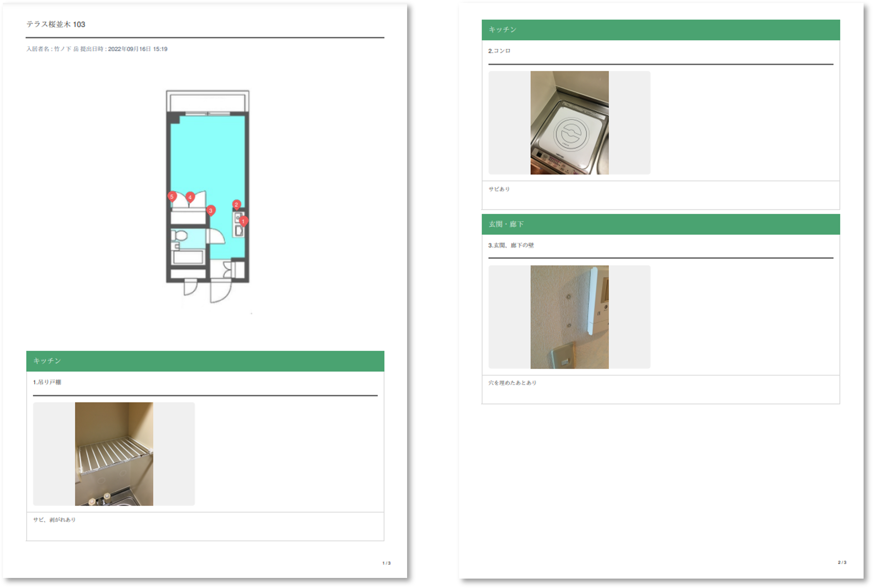The height and width of the screenshot is (588, 873).
Task: Click the テラス桜並木 103 document title
Action: click(56, 24)
